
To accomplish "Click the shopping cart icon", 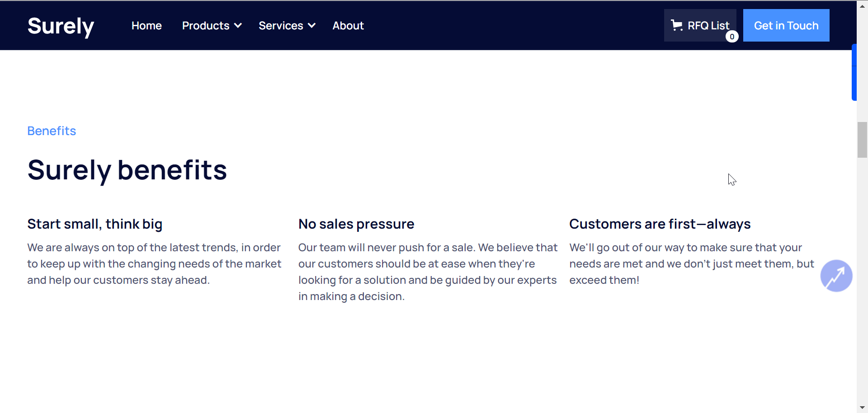I will pos(676,25).
